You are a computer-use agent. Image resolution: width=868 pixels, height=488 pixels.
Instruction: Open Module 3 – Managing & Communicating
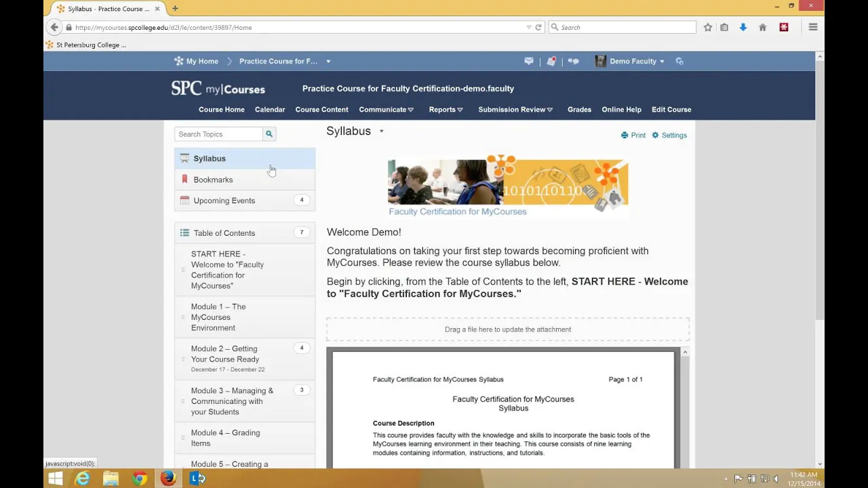point(245,401)
